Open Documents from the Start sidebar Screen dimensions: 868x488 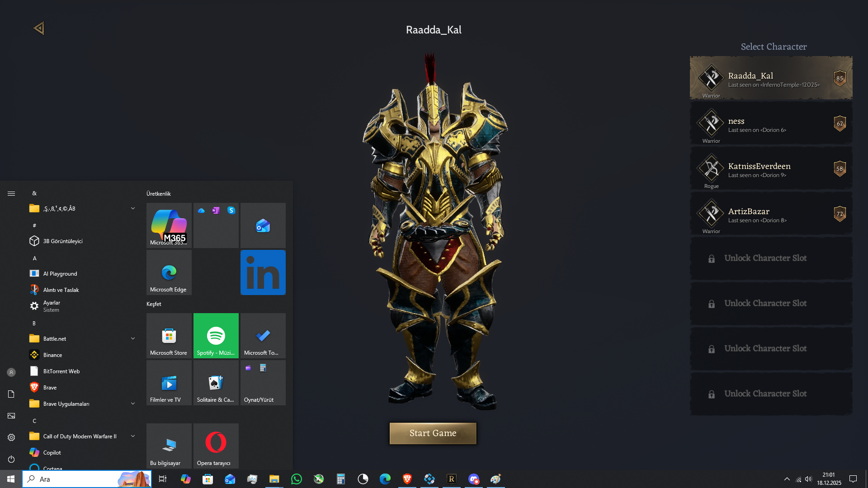click(x=11, y=394)
